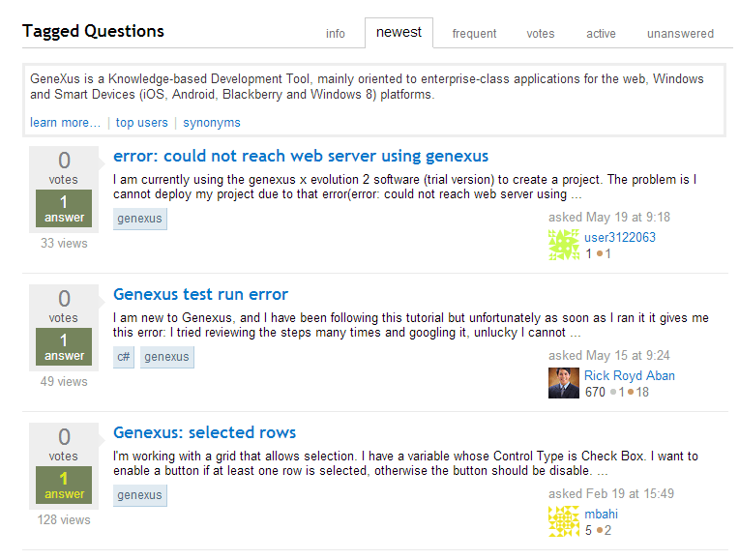Click the learn more… link
739x560 pixels.
click(x=65, y=123)
